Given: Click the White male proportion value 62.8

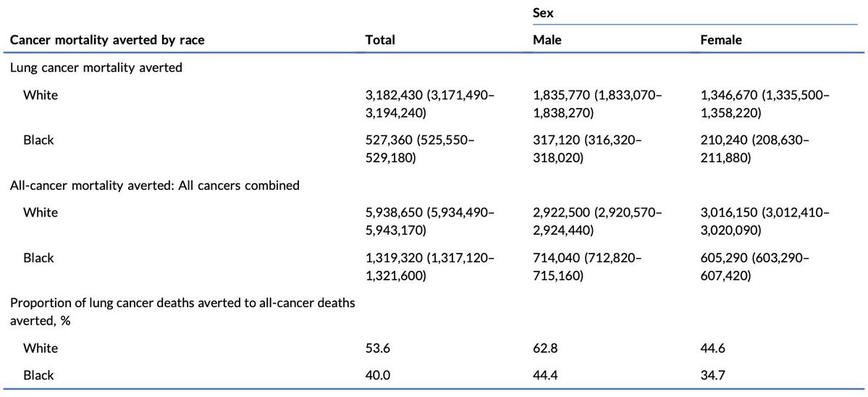Looking at the screenshot, I should (544, 348).
